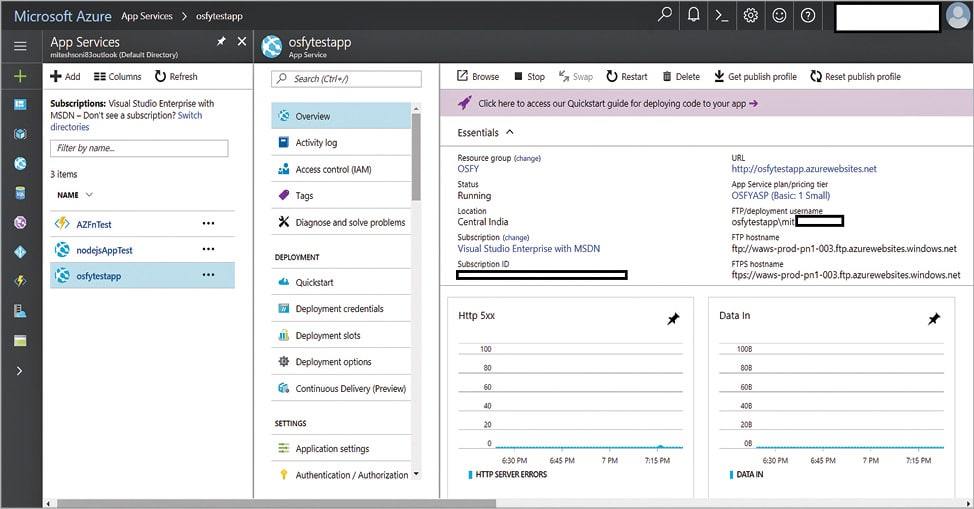974x509 pixels.
Task: Open Deployment slots menu item
Action: pyautogui.click(x=328, y=336)
